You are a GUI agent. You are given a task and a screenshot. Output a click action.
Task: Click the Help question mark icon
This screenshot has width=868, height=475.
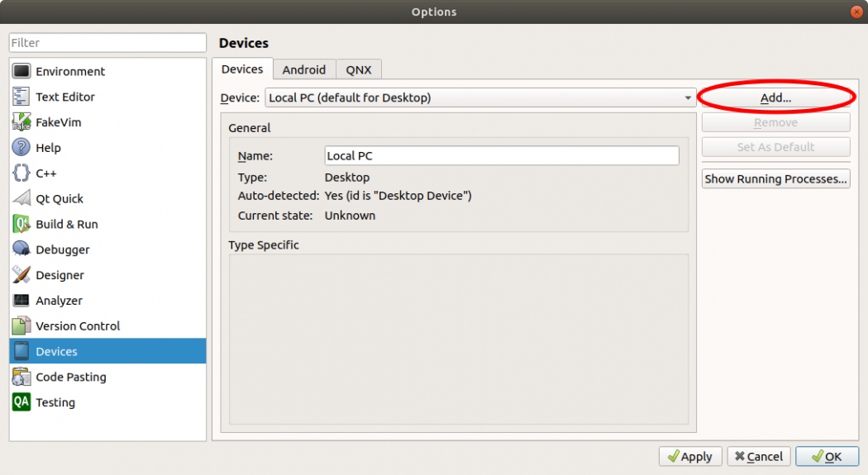point(21,148)
